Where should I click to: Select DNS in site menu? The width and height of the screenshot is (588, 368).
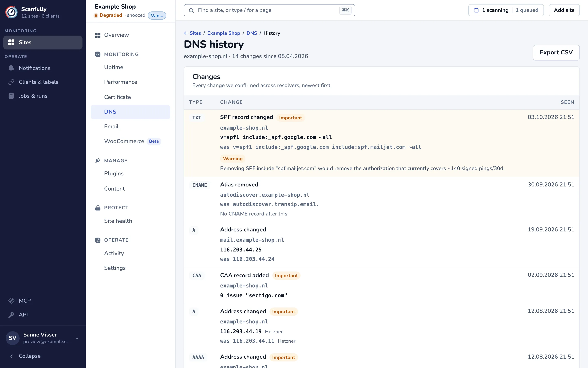[130, 112]
